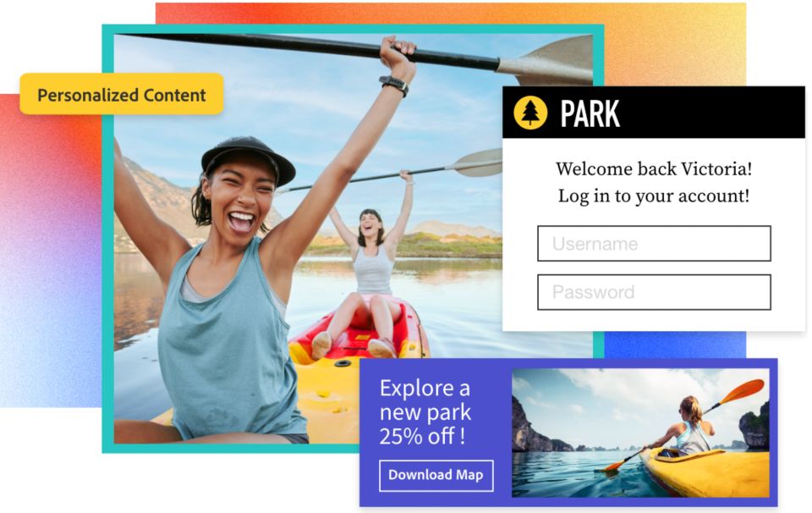This screenshot has height=513, width=812.
Task: Click the pine tree logo icon
Action: point(530,113)
